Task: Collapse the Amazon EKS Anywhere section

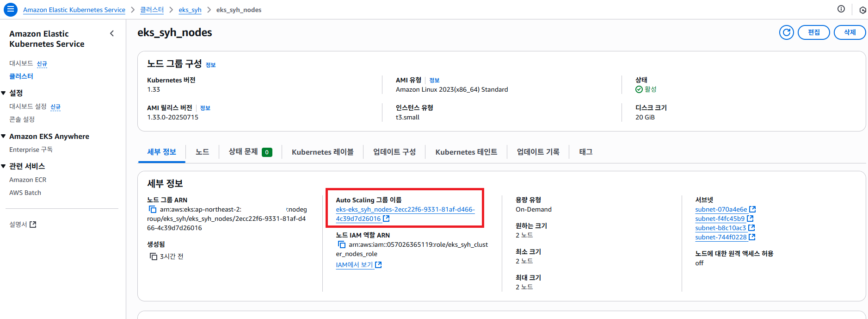Action: pos(4,136)
